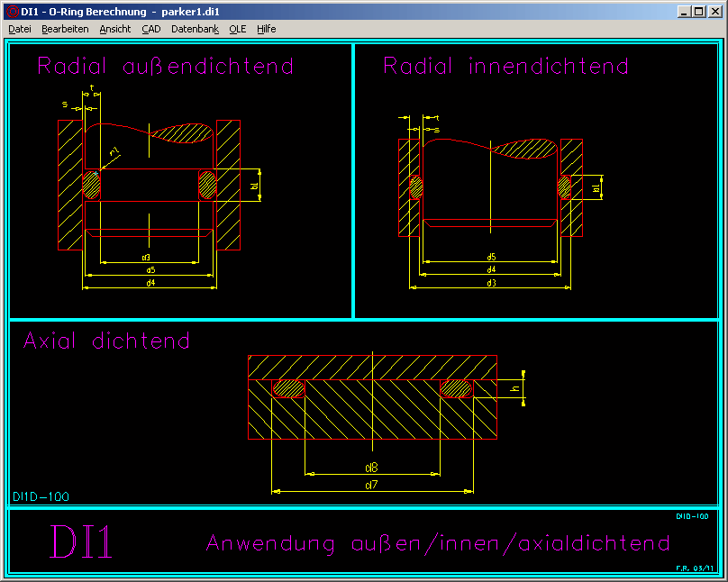Click the 'Radial innendichtend' heading
Screen dimensions: 728x582
pos(505,66)
